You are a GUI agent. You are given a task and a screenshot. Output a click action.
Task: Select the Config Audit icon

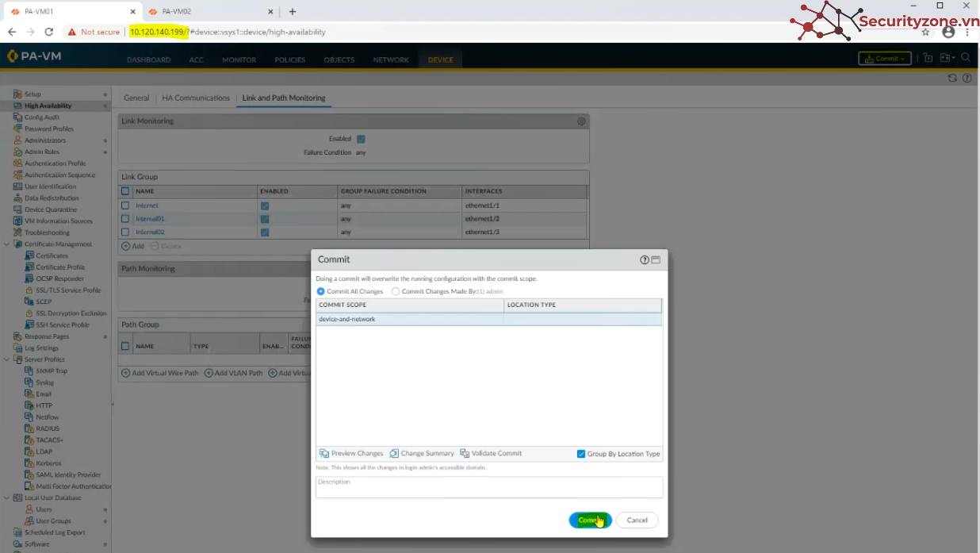[x=17, y=117]
